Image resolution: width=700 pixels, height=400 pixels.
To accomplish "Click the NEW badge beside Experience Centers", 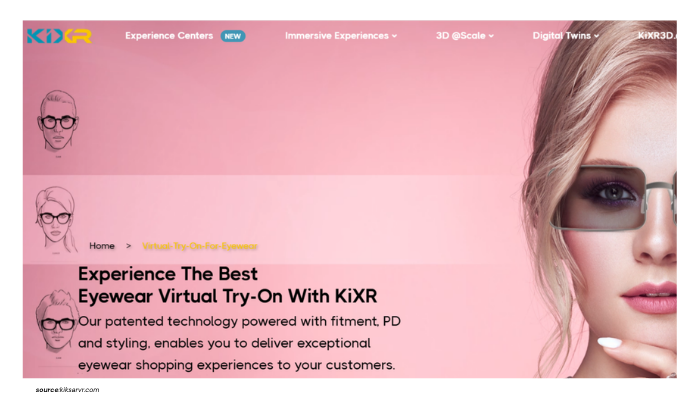I will pos(233,36).
